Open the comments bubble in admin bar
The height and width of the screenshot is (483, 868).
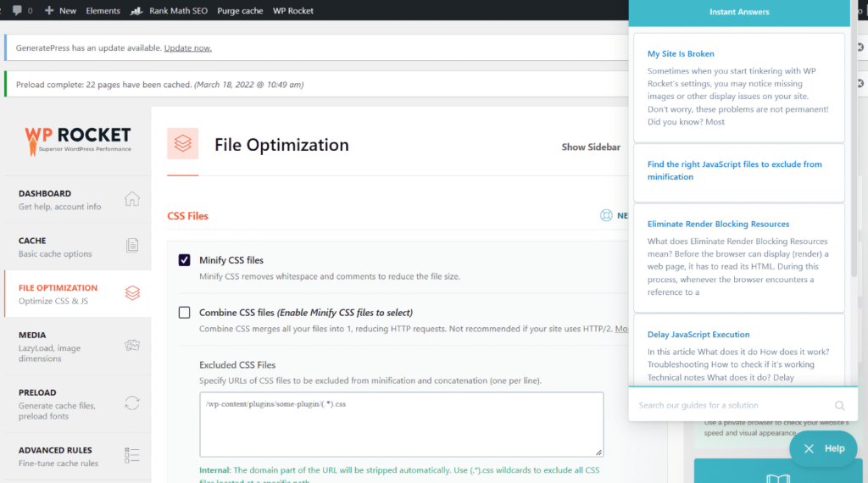pos(18,11)
